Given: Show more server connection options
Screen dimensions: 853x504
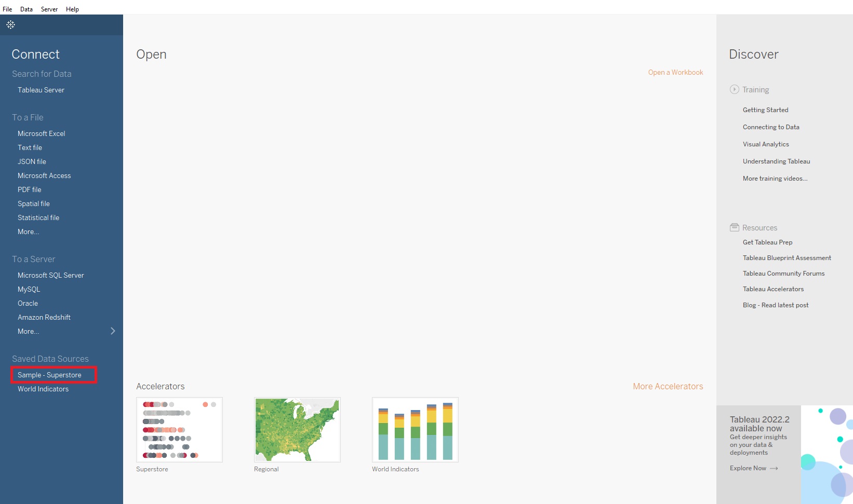Looking at the screenshot, I should click(x=28, y=331).
